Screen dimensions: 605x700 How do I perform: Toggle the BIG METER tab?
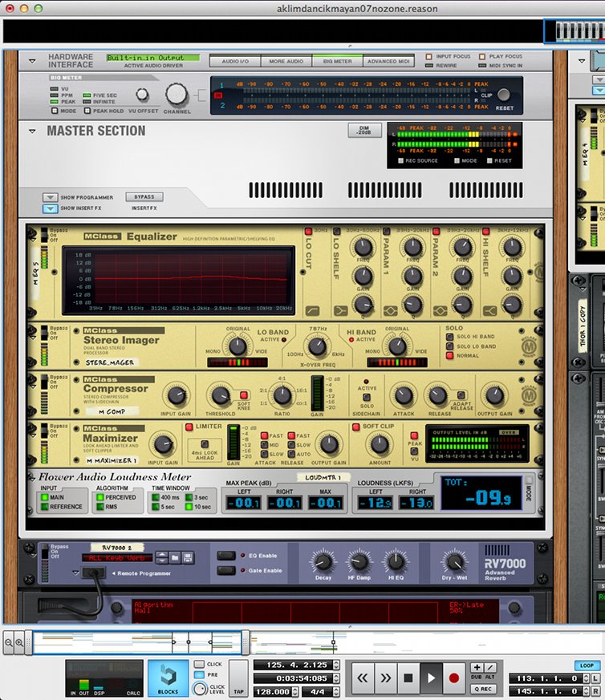tap(337, 61)
